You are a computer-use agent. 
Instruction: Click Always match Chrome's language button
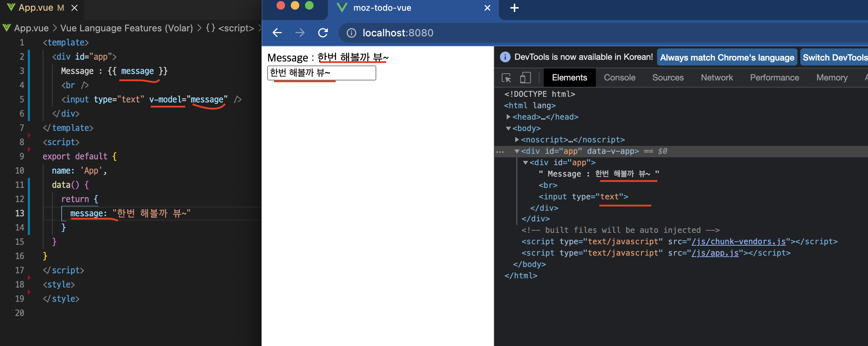727,57
